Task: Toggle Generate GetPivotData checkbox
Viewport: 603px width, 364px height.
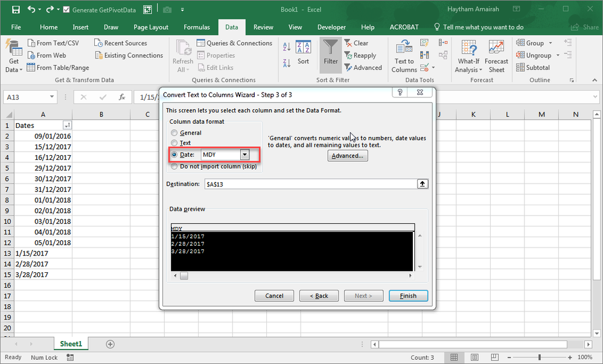Action: [66, 10]
